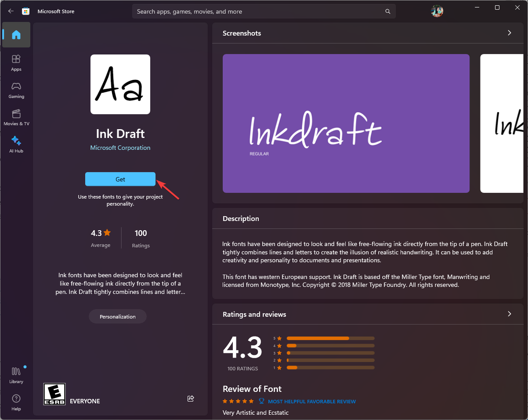Open the AI Hub section
The image size is (528, 420).
(x=16, y=145)
